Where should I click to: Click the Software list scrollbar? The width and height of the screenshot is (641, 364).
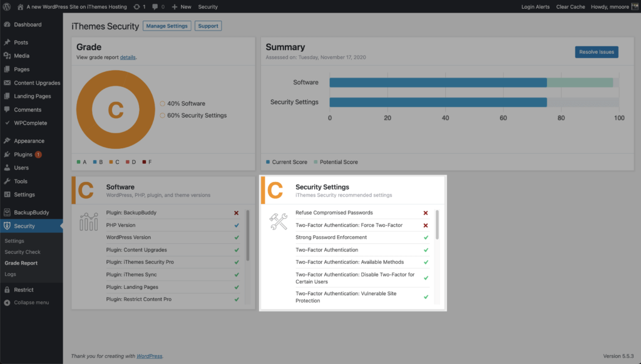coord(247,235)
